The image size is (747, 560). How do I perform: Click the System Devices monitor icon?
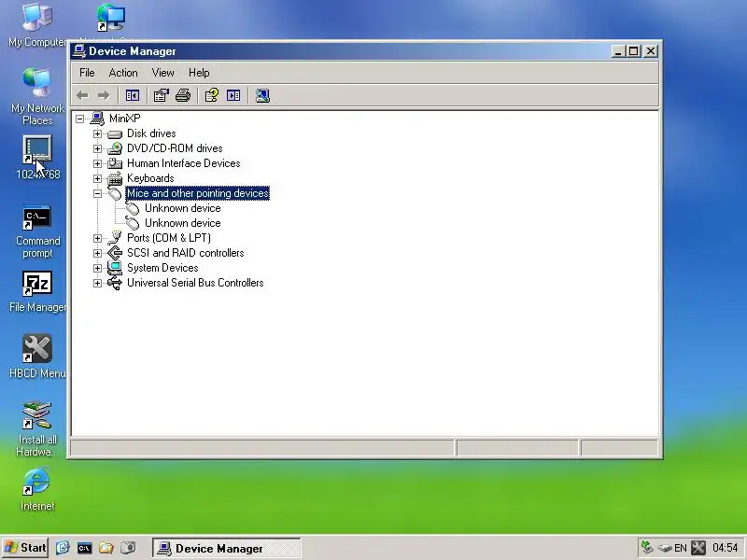[115, 268]
